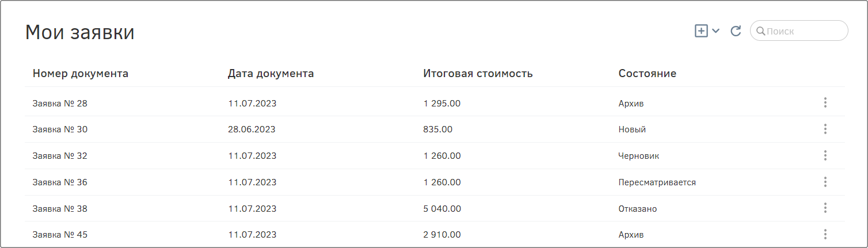This screenshot has width=868, height=248.
Task: Sort by the Состояние column header
Action: (x=648, y=74)
